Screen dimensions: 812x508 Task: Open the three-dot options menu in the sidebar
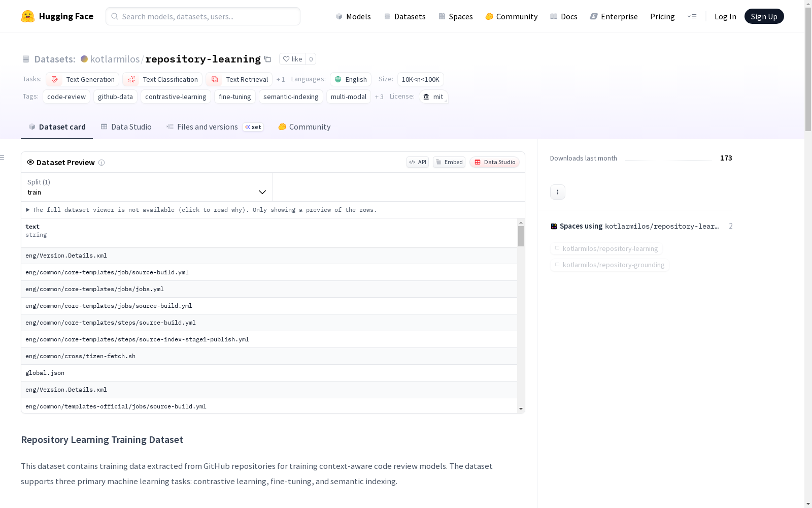coord(558,192)
